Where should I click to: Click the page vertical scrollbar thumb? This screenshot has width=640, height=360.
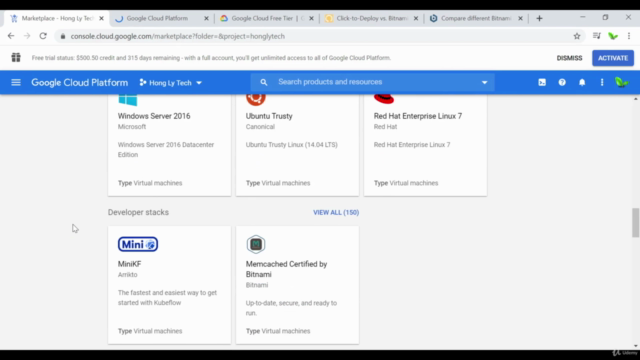(636, 222)
